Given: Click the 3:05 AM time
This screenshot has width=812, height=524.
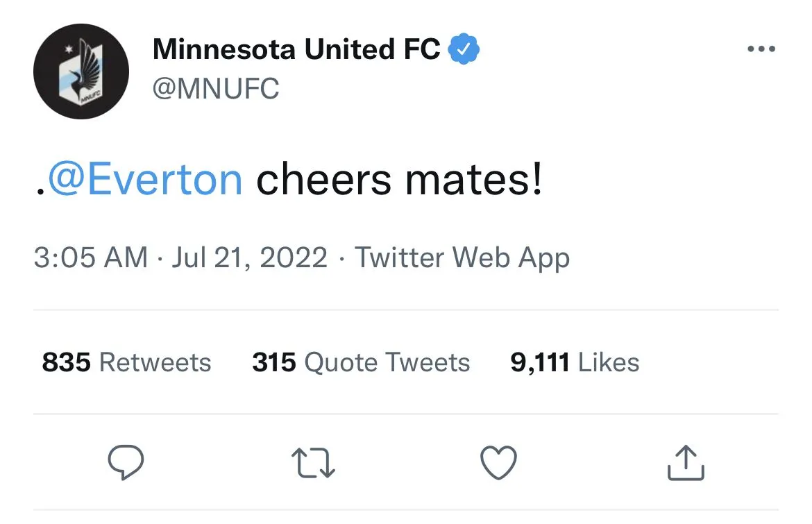Looking at the screenshot, I should click(91, 257).
